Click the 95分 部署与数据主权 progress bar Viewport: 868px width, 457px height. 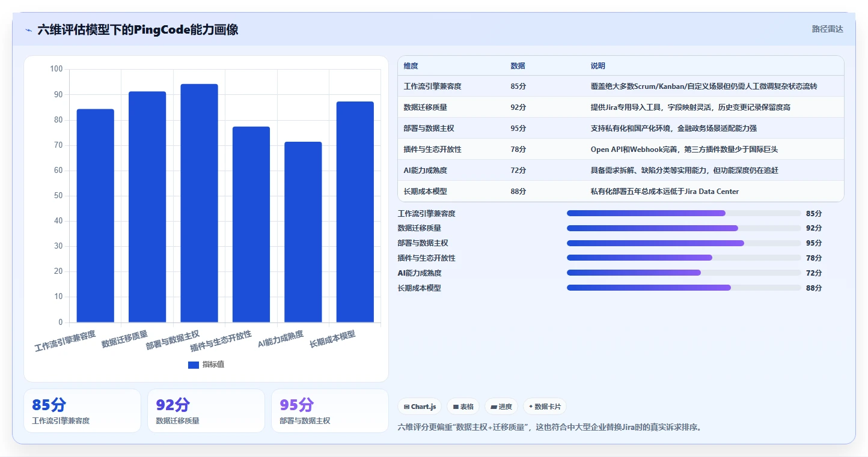click(684, 243)
